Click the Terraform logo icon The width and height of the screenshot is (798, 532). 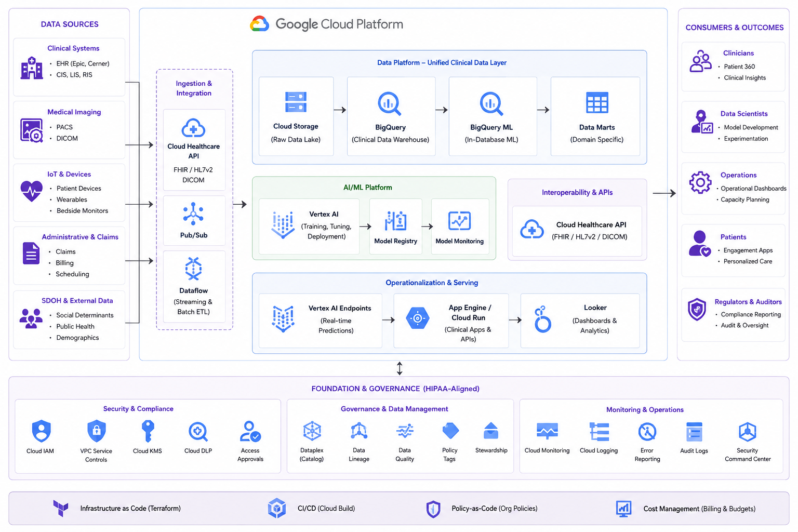[x=61, y=508]
